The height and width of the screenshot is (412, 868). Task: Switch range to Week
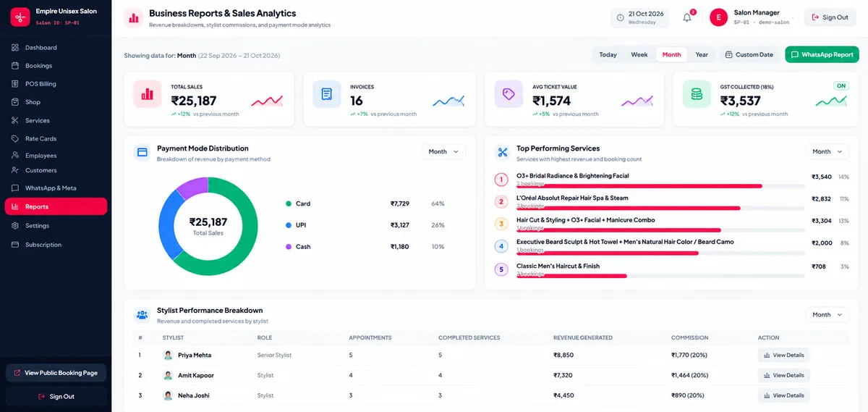pyautogui.click(x=639, y=54)
